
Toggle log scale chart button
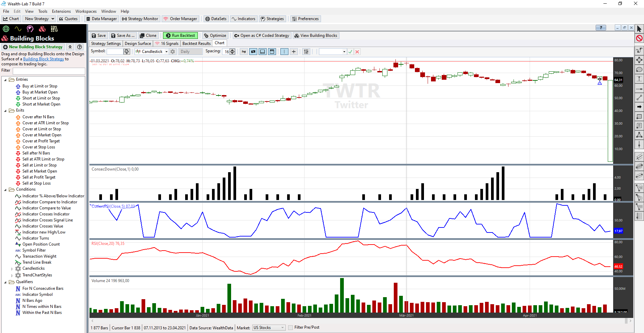click(244, 52)
